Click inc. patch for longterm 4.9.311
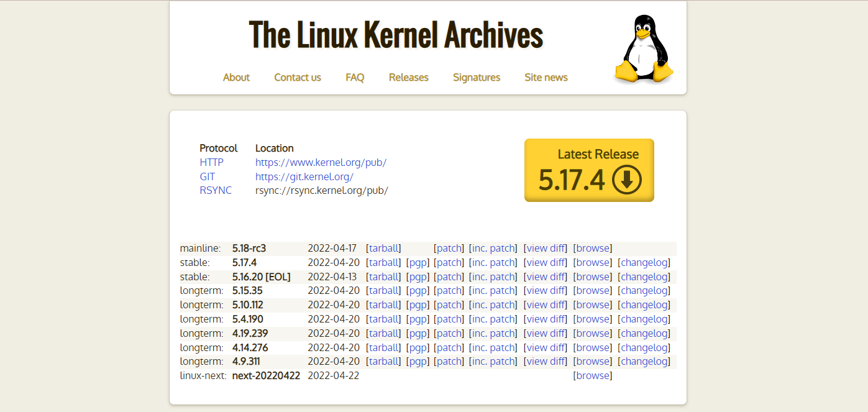The height and width of the screenshot is (412, 868). click(x=493, y=361)
